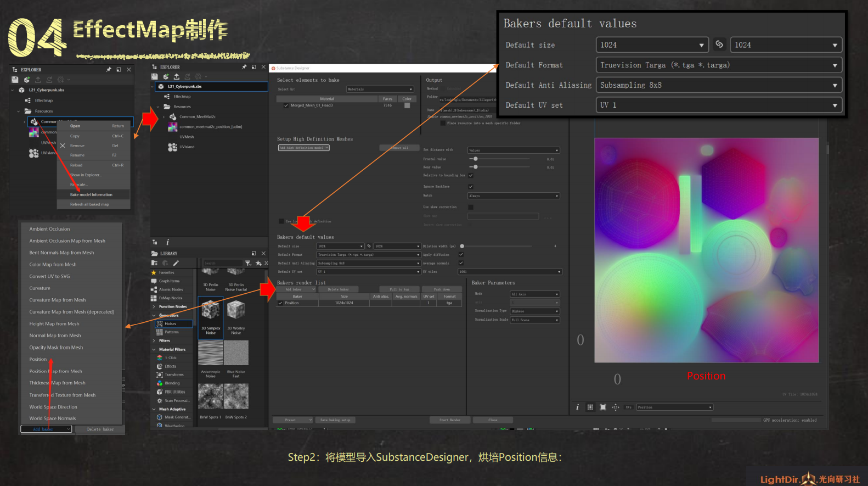Open the filter icon next to Library search
The height and width of the screenshot is (486, 868).
(x=248, y=263)
